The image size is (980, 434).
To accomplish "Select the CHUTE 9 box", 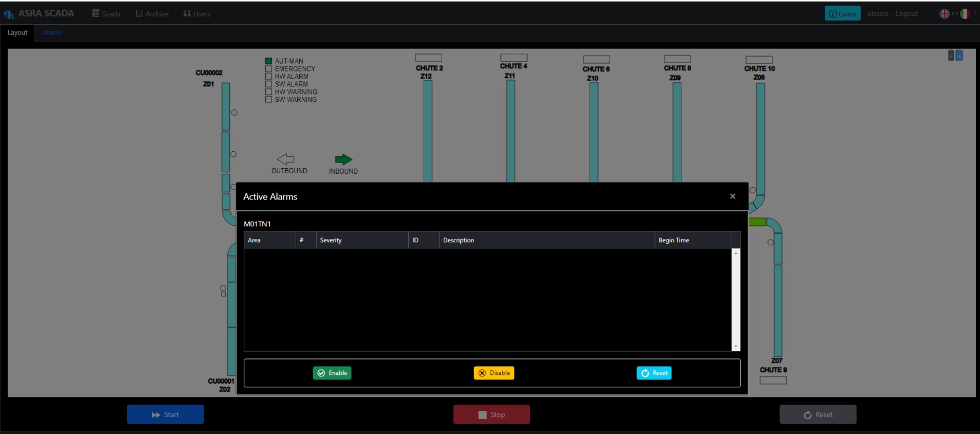I will pyautogui.click(x=773, y=381).
